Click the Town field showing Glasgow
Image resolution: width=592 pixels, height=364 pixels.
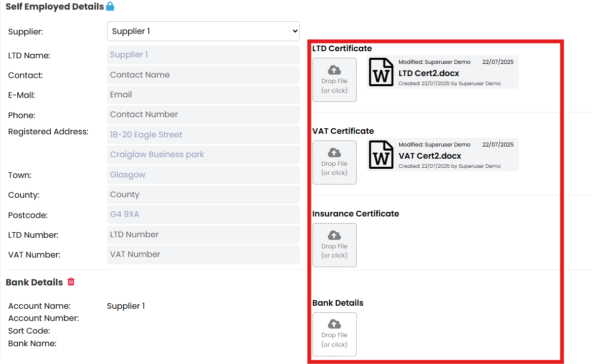click(x=203, y=175)
